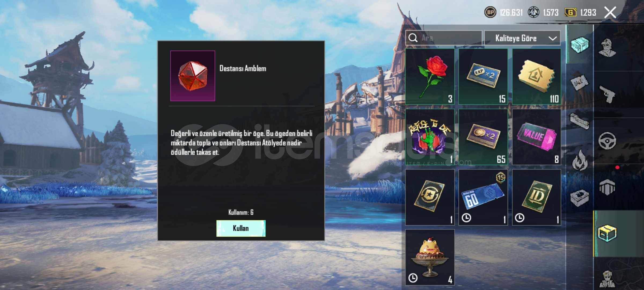Select the cat dessert cup item
This screenshot has height=290, width=644.
point(430,258)
